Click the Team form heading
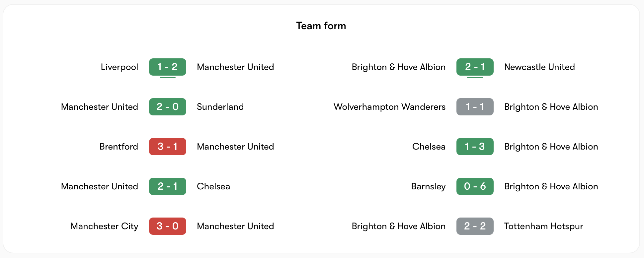Image resolution: width=644 pixels, height=258 pixels. pos(321,26)
